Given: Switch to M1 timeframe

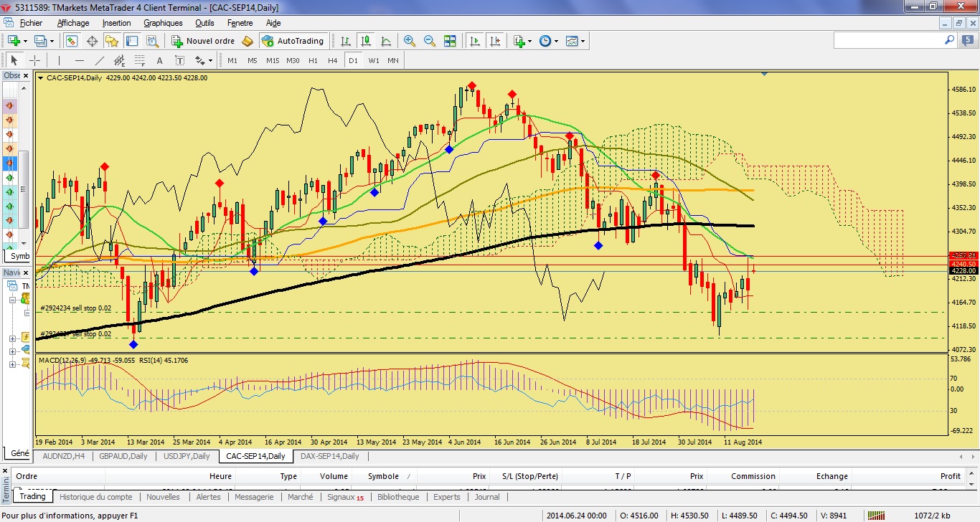Looking at the screenshot, I should [x=232, y=60].
